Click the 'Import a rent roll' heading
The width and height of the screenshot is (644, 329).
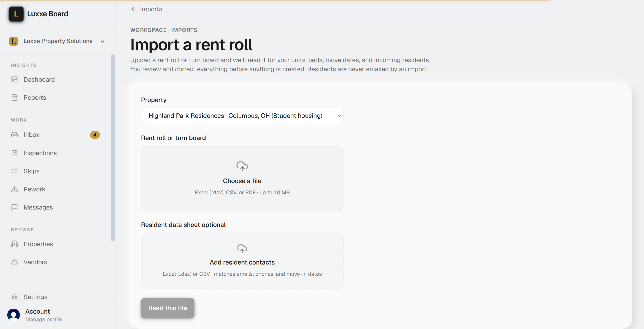[191, 45]
